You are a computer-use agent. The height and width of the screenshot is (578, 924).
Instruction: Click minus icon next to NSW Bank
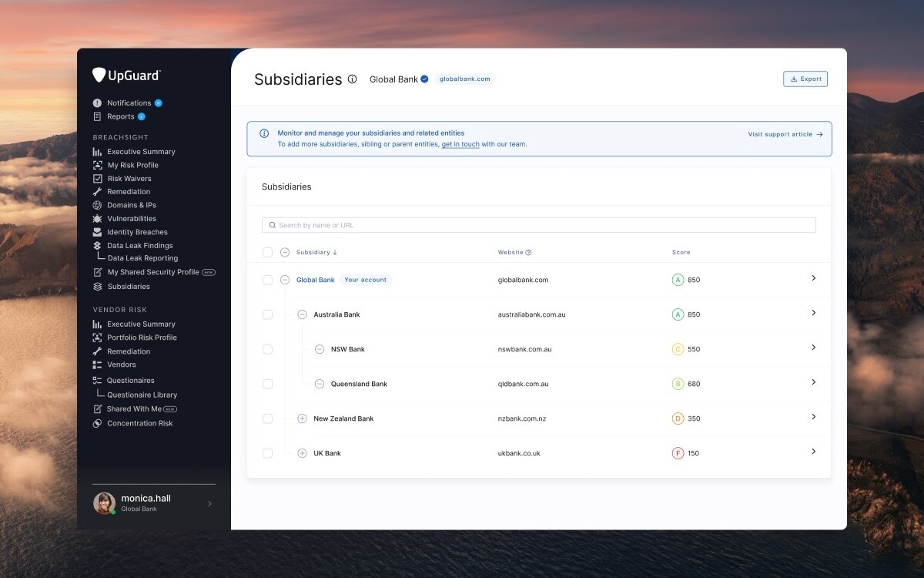pos(320,349)
